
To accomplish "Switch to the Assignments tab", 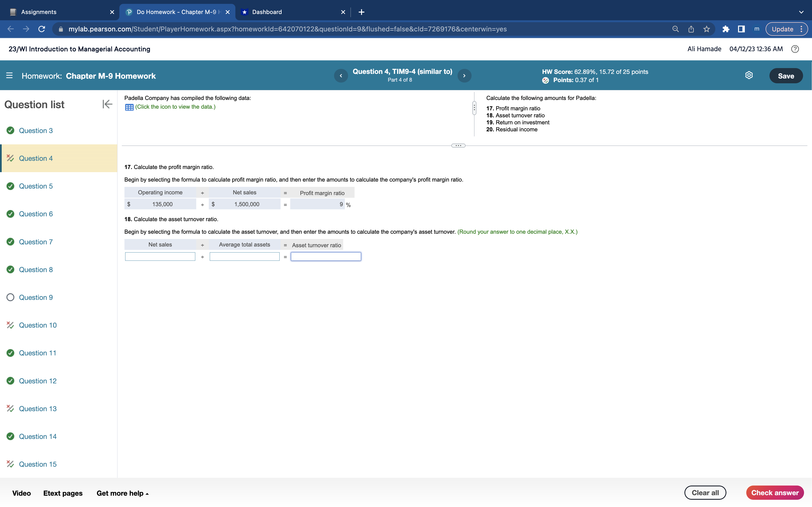I will tap(39, 12).
